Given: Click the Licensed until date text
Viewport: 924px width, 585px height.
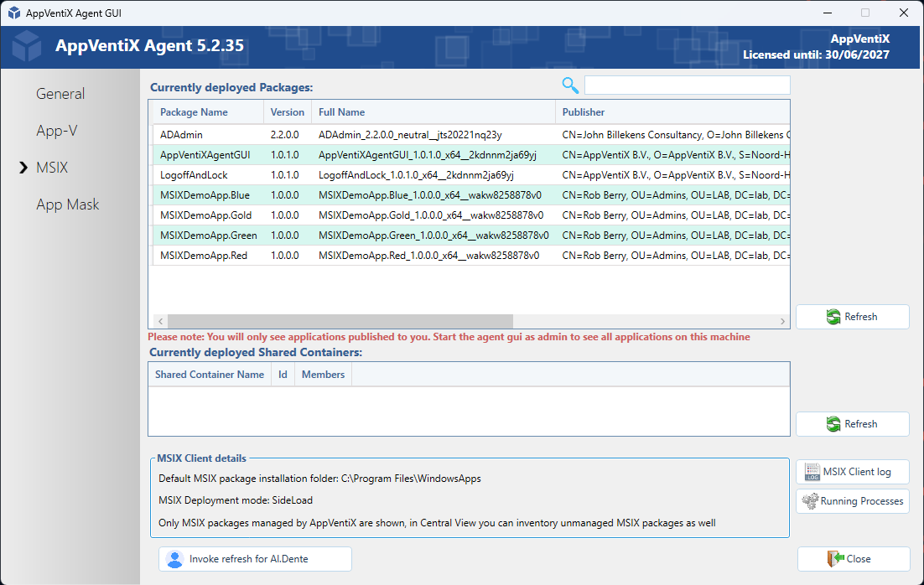Looking at the screenshot, I should 816,54.
